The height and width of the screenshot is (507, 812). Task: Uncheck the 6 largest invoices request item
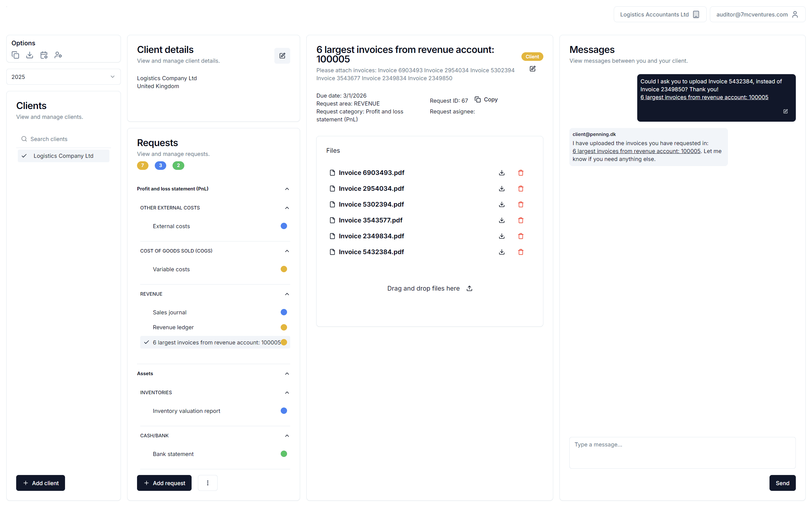(146, 342)
